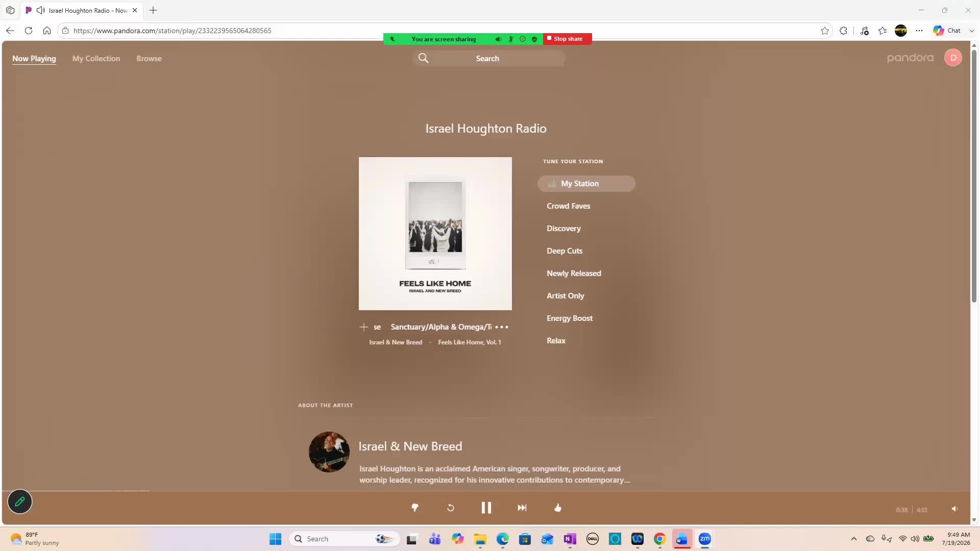Open the taskbar clock and date
This screenshot has width=980, height=551.
pos(955,539)
